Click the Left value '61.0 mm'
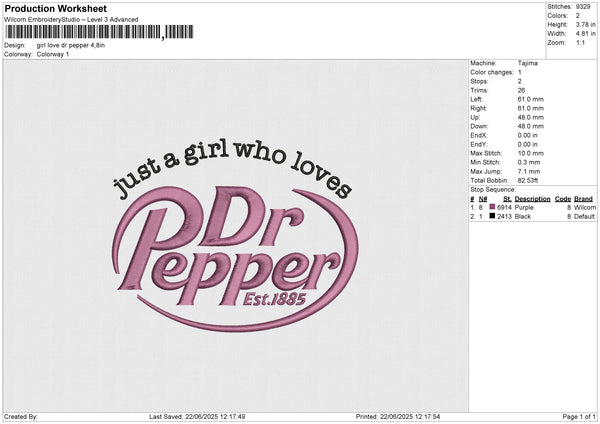Image resolution: width=600 pixels, height=424 pixels. [x=531, y=99]
